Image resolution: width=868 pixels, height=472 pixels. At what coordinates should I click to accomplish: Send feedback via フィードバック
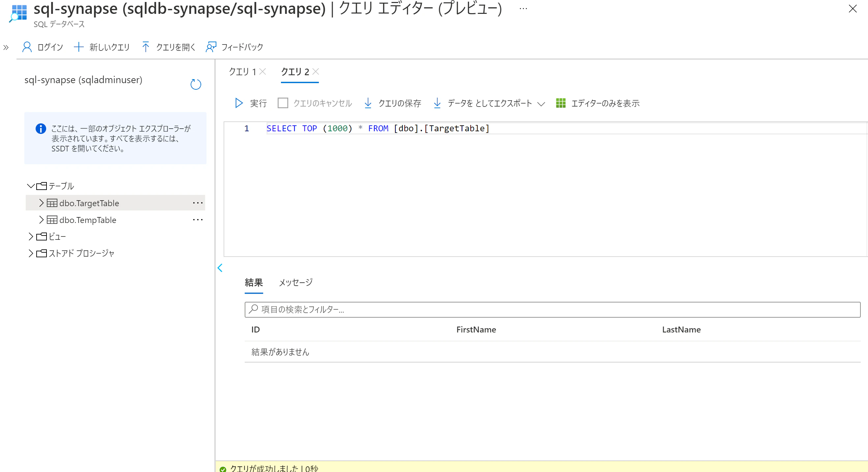coord(242,47)
